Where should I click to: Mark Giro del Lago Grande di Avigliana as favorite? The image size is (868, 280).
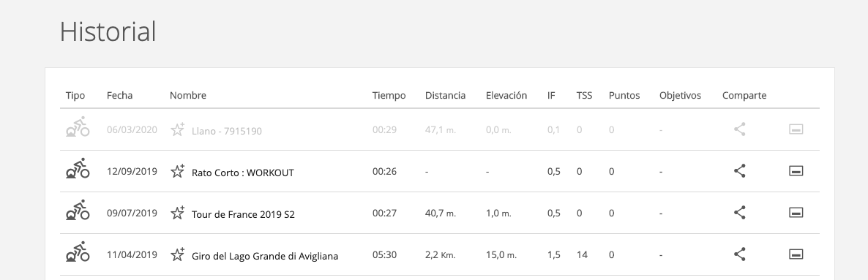[177, 254]
